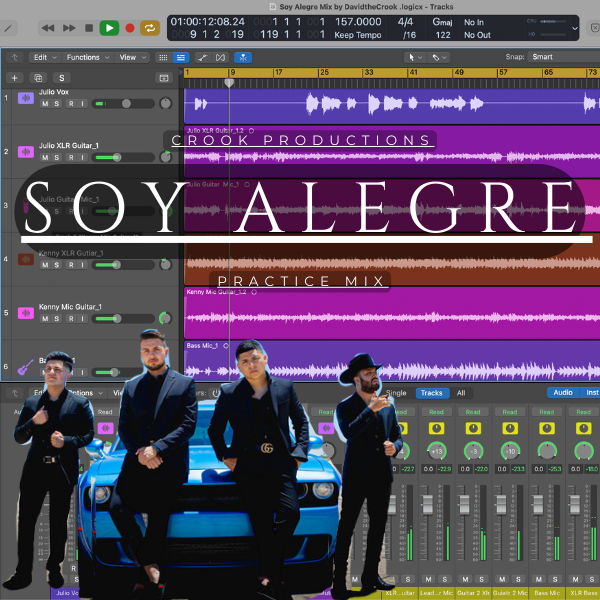This screenshot has height=600, width=600.
Task: Click the track header components icon
Action: 164,78
